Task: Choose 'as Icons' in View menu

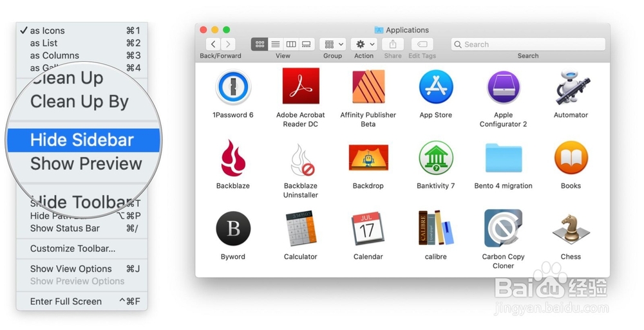Action: coord(82,30)
